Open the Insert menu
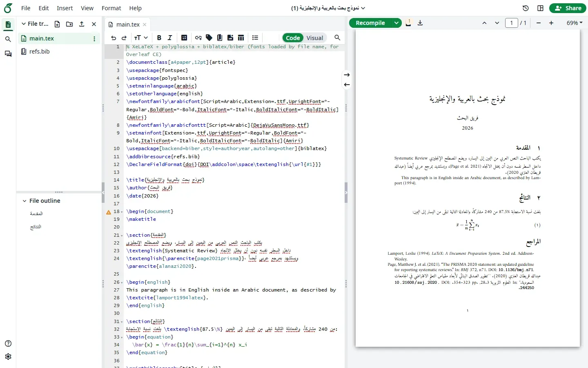Viewport: 588px width, 368px height. click(x=65, y=8)
